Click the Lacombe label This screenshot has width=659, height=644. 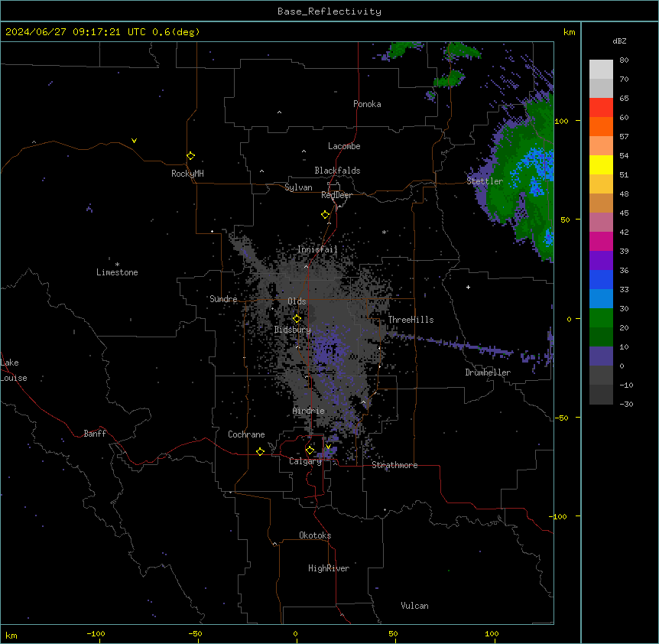344,146
